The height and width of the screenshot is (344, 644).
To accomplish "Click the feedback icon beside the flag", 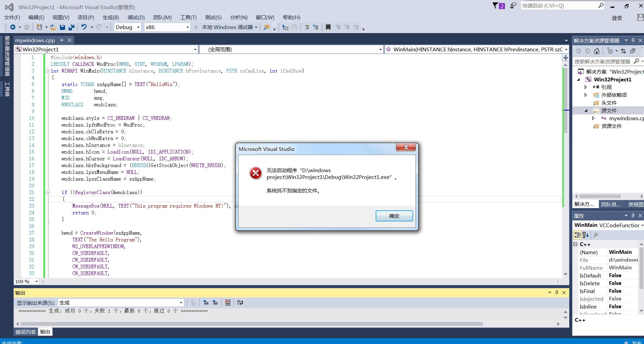I will 513,6.
